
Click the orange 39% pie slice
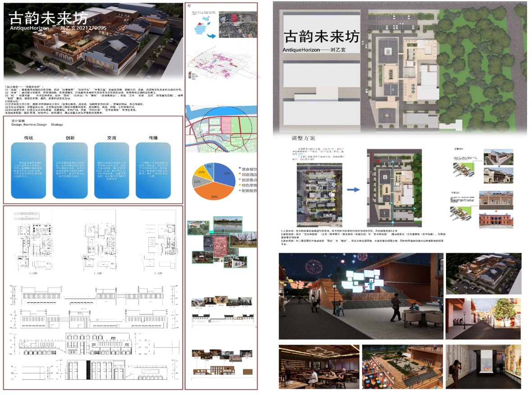click(213, 192)
